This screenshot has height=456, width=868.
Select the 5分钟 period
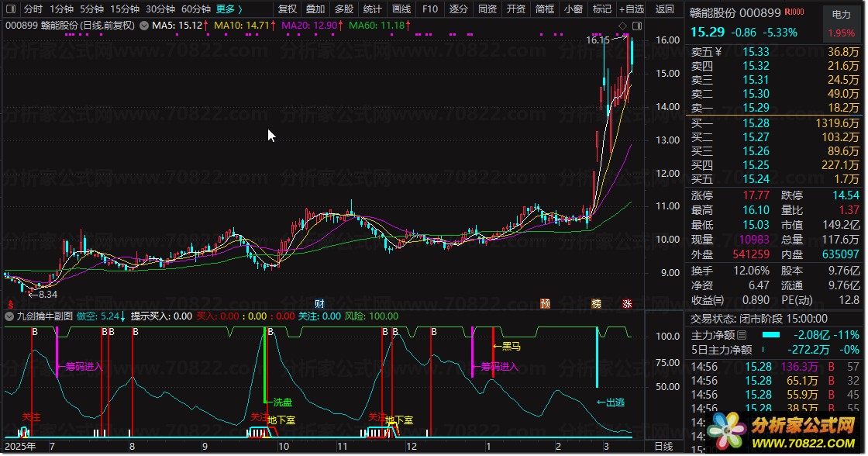[x=92, y=9]
